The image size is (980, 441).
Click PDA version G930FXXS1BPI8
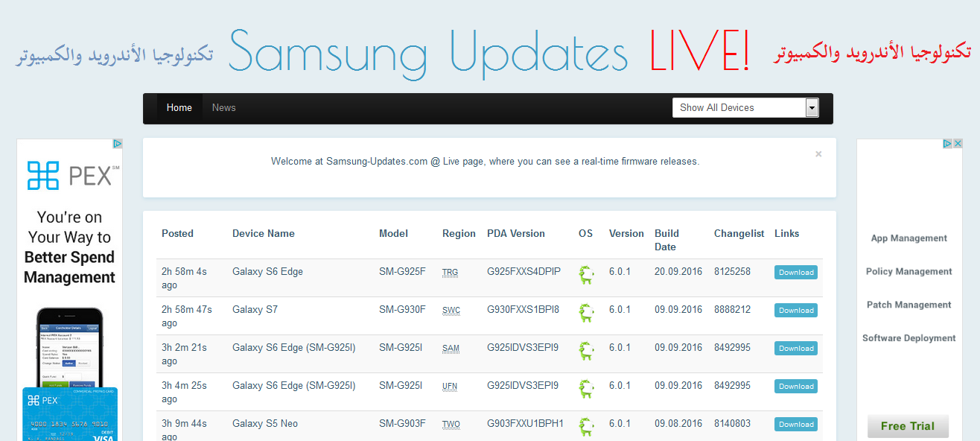[x=523, y=309]
